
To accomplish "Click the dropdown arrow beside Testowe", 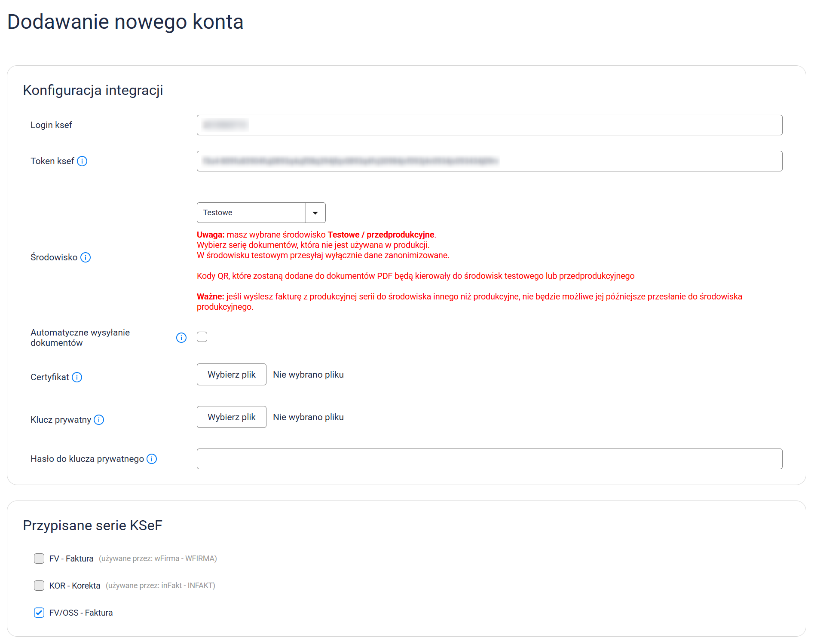I will click(x=315, y=213).
